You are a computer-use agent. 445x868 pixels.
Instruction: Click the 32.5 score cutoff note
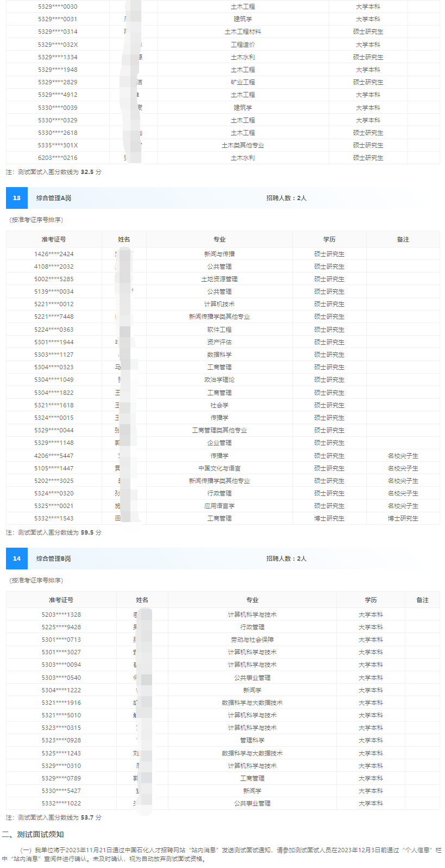click(54, 172)
